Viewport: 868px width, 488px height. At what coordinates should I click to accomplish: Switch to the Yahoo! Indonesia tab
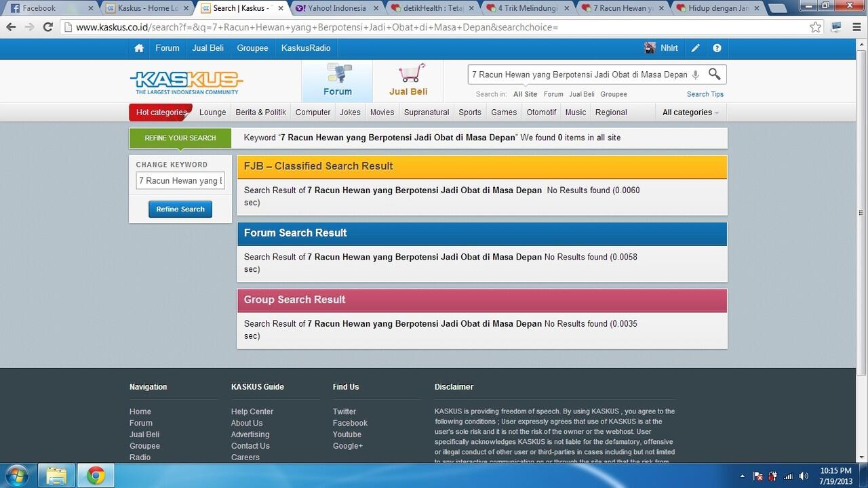(x=337, y=8)
